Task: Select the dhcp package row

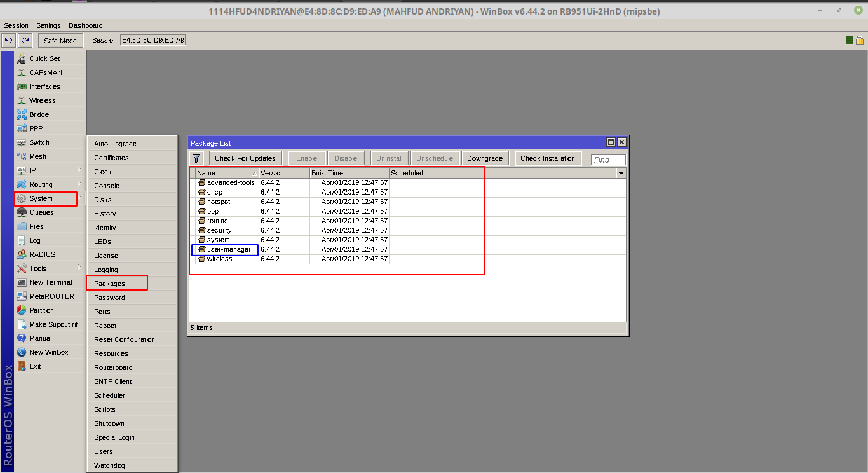Action: (407, 192)
